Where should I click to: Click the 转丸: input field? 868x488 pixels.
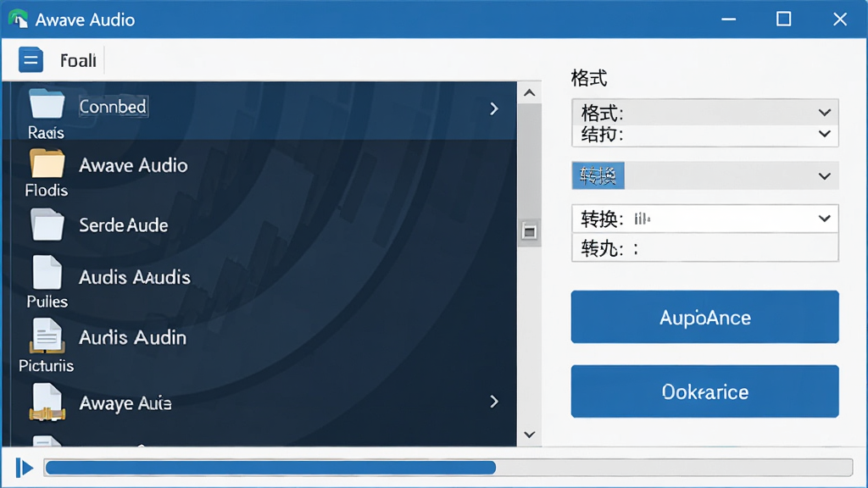coord(704,247)
